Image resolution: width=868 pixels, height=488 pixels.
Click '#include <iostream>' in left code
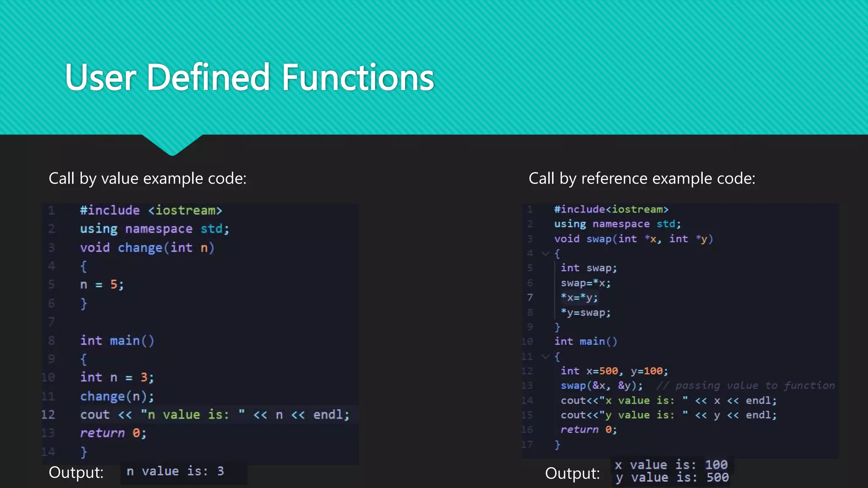[x=151, y=211]
